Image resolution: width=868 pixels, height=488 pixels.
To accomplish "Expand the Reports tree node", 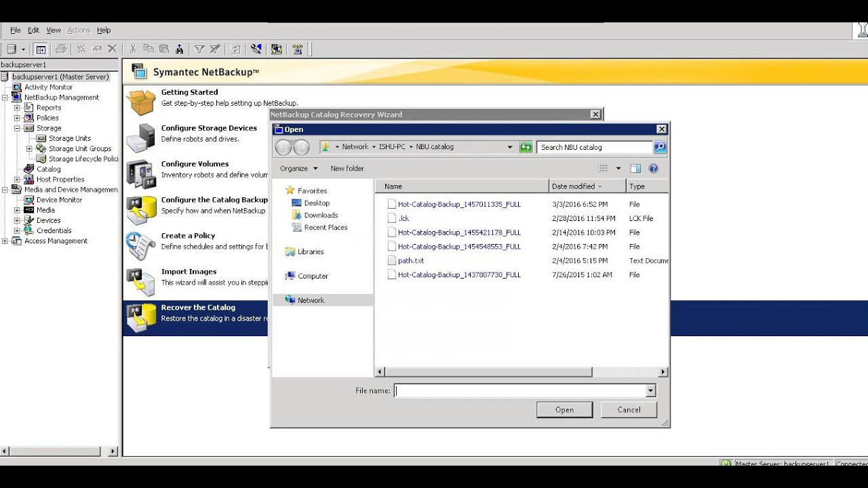I will [x=17, y=108].
